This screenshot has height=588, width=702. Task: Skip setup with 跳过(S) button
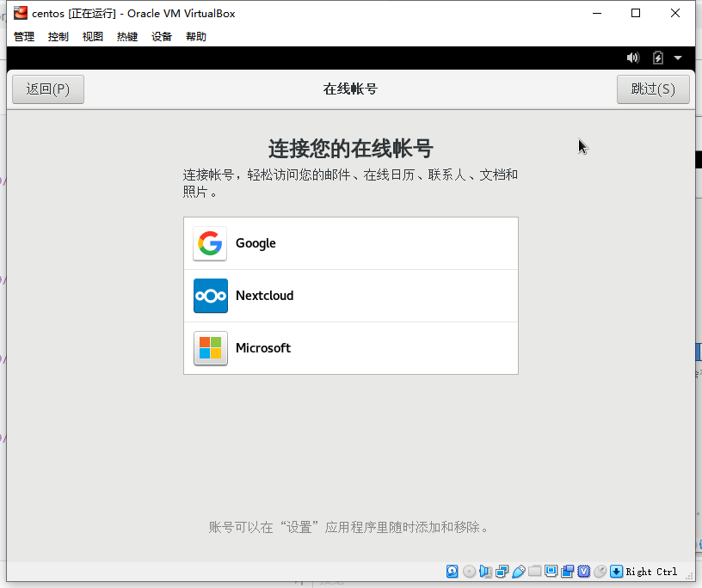point(653,89)
